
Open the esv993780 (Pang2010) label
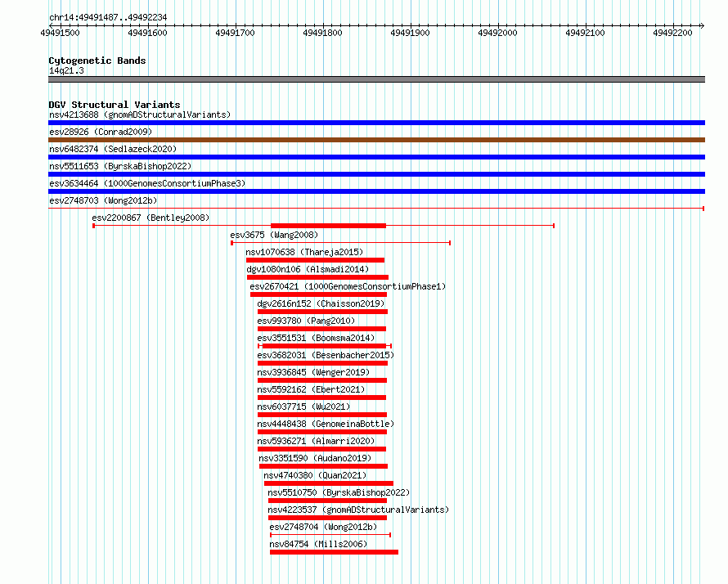pyautogui.click(x=306, y=321)
